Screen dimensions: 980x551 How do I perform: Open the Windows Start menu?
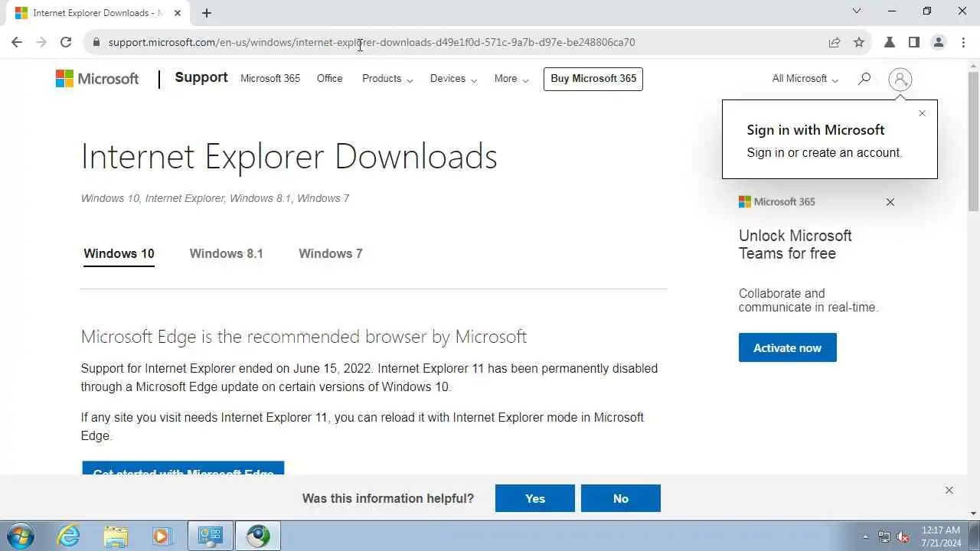click(x=21, y=536)
